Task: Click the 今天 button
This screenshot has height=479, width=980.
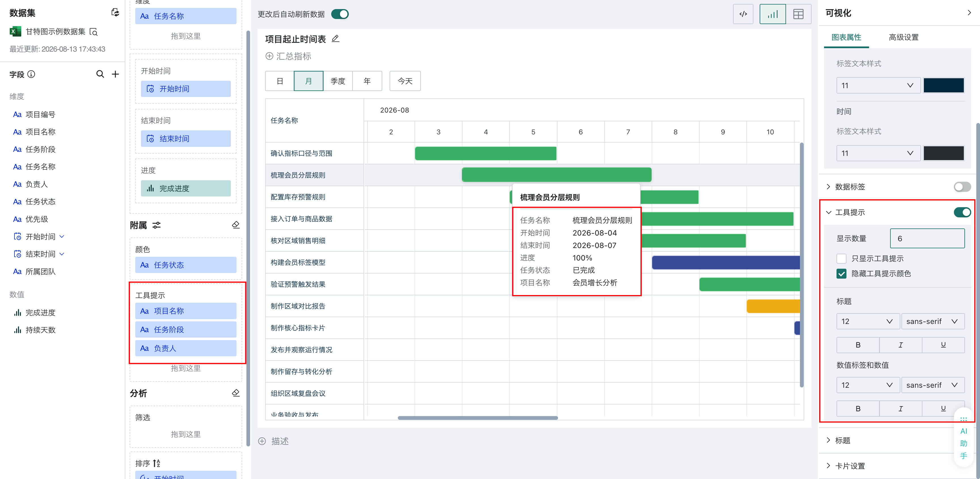Action: [x=405, y=81]
